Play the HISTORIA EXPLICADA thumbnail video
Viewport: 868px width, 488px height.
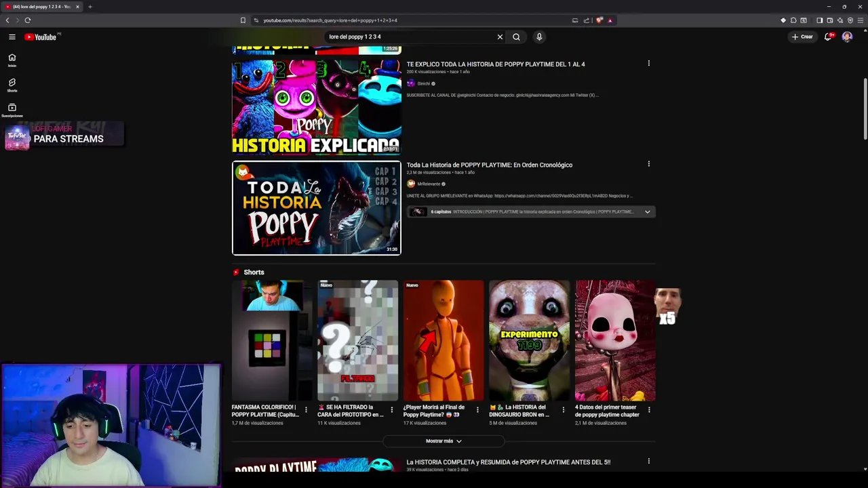pyautogui.click(x=317, y=107)
